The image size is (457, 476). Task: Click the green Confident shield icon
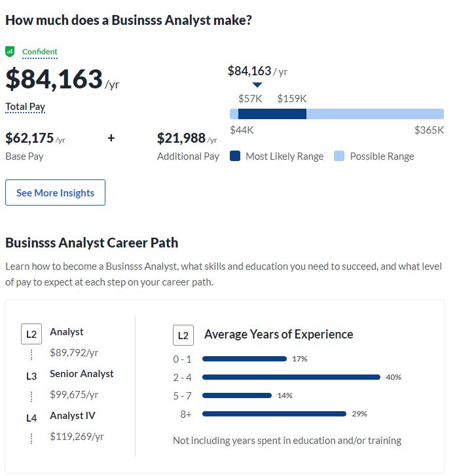pos(10,52)
